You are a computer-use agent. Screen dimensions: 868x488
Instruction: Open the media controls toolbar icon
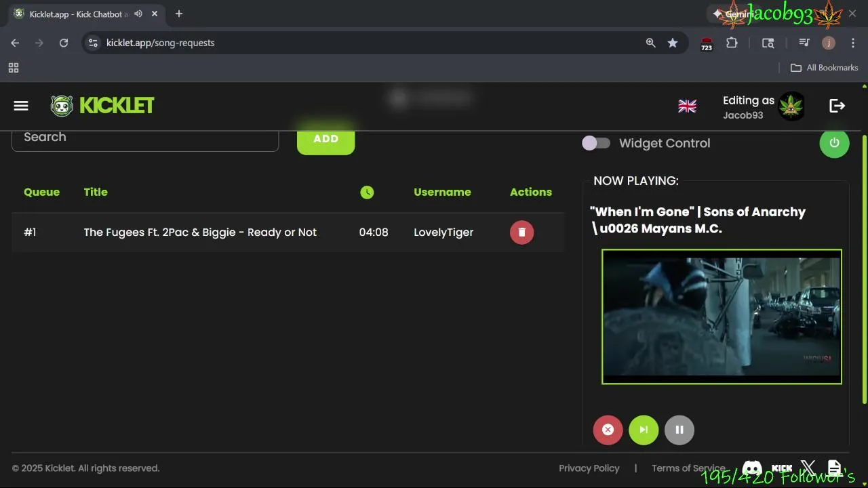point(804,43)
